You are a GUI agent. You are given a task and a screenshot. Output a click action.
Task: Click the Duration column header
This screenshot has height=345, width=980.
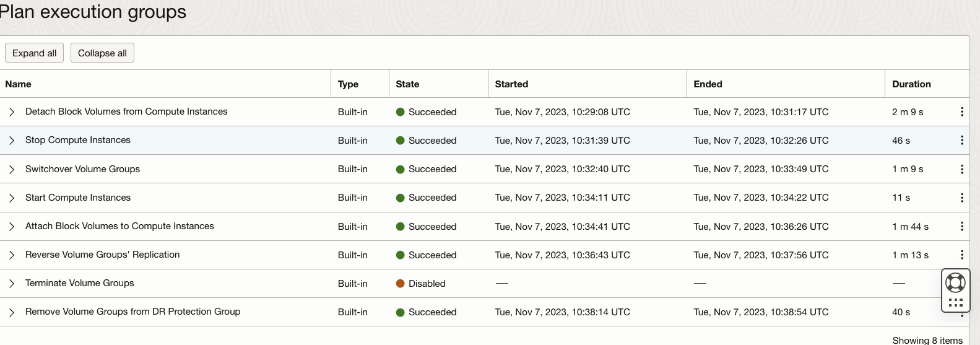(x=911, y=84)
